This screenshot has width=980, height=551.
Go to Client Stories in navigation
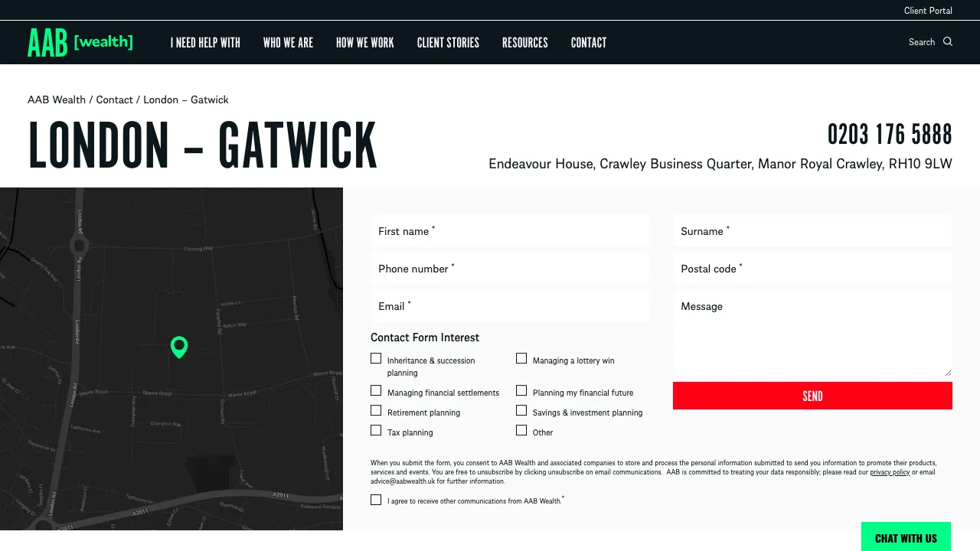pyautogui.click(x=448, y=43)
